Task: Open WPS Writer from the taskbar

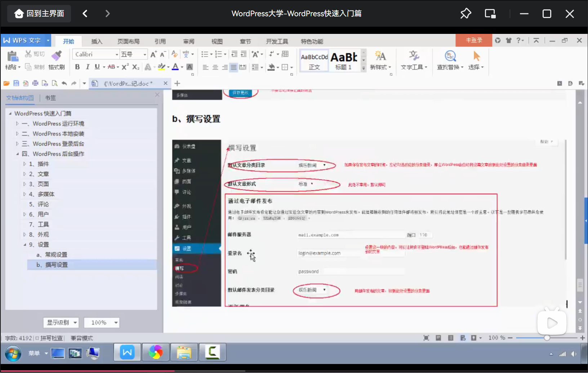Action: [127, 352]
